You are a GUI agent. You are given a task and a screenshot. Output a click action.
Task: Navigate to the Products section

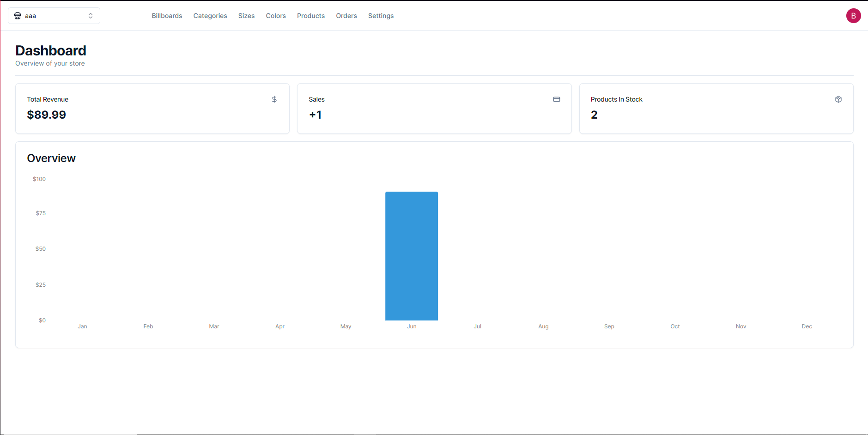[x=311, y=15]
